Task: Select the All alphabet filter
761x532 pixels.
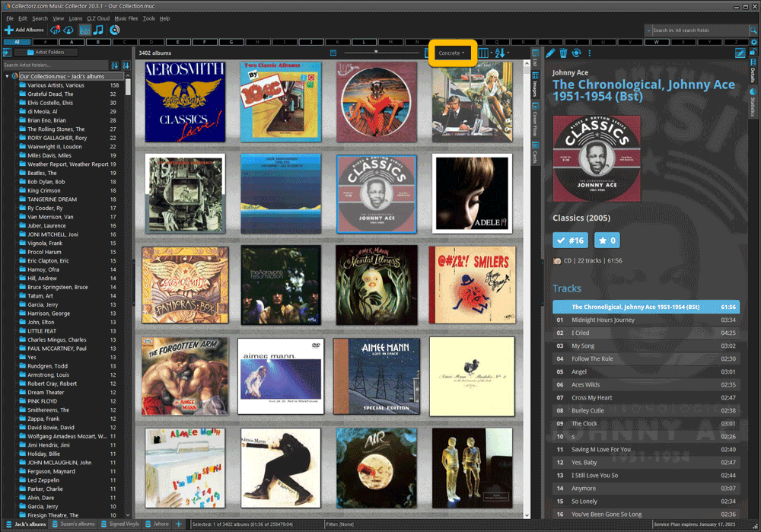Action: (x=17, y=42)
